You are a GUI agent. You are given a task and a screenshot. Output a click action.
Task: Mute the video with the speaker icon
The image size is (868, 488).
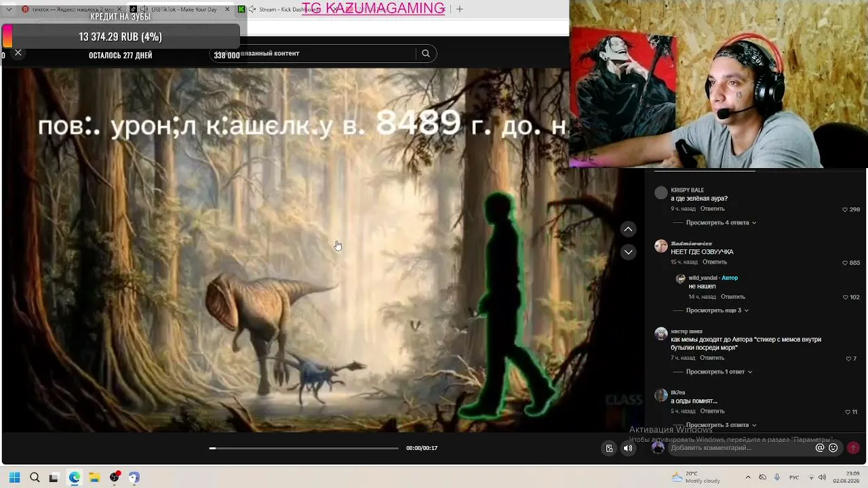coord(628,448)
